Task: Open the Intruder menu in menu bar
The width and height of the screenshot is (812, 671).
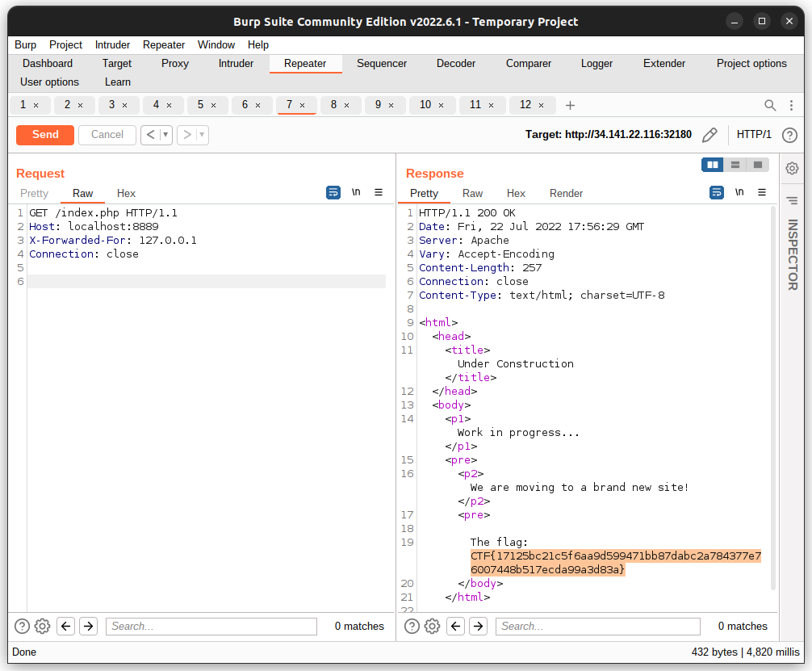Action: pos(112,45)
